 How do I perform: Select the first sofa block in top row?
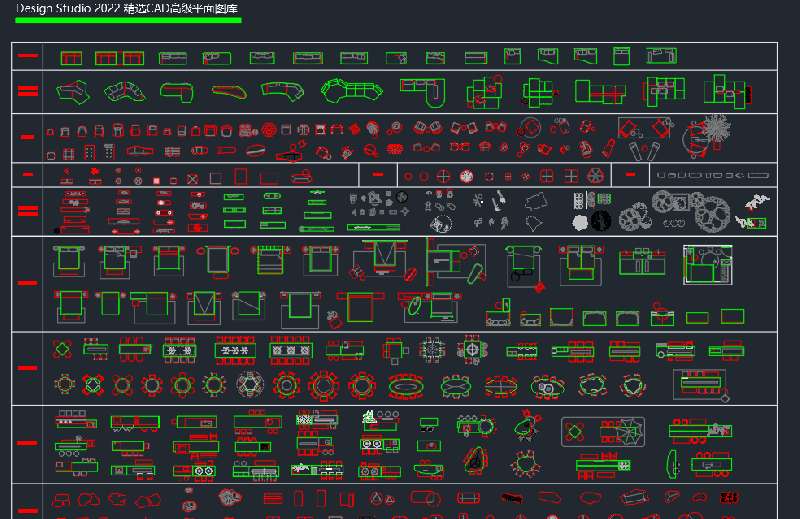(70, 58)
